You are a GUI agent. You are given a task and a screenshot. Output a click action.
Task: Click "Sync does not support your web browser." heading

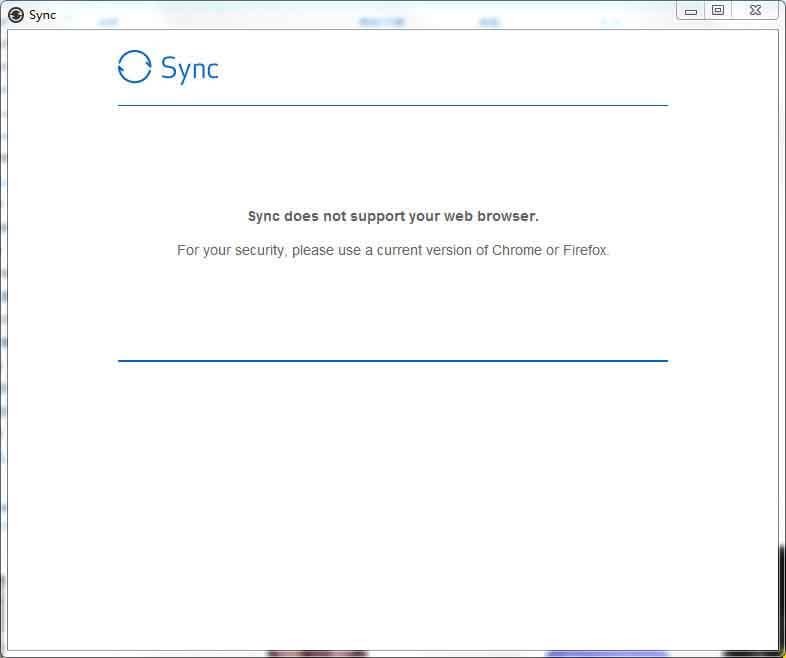coord(393,216)
